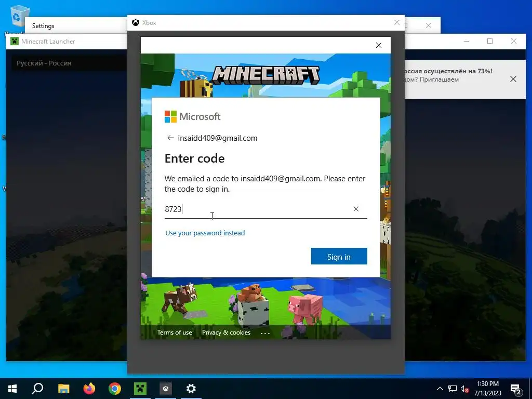Click Minecraft Launcher creeper title icon
Viewport: 532px width, 399px height.
tap(14, 42)
